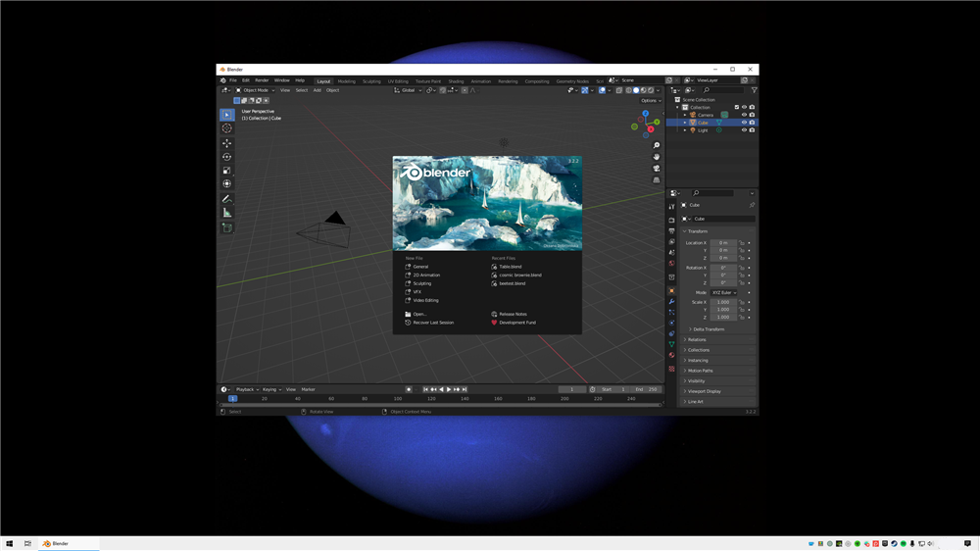Image resolution: width=980 pixels, height=551 pixels.
Task: Toggle camera view with the camera icon
Action: click(x=657, y=169)
